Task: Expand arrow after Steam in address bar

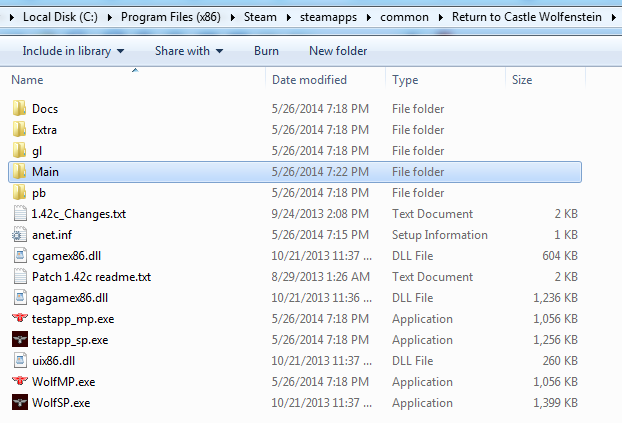Action: click(288, 17)
